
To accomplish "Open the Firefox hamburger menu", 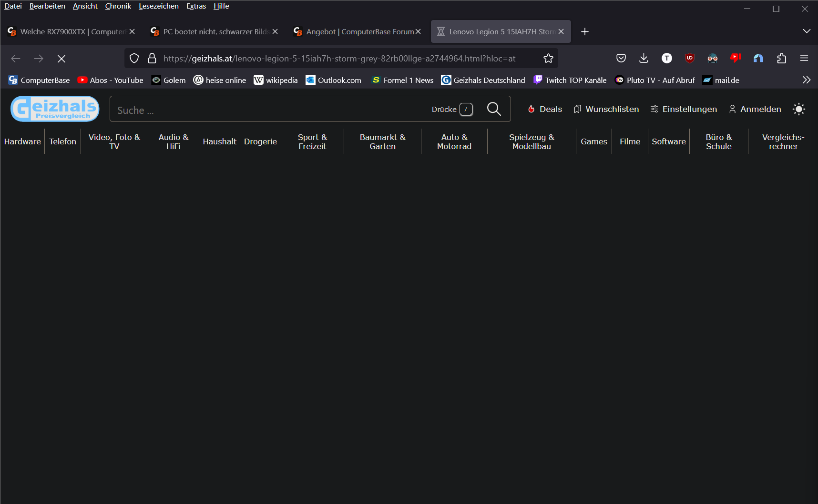I will (x=804, y=58).
